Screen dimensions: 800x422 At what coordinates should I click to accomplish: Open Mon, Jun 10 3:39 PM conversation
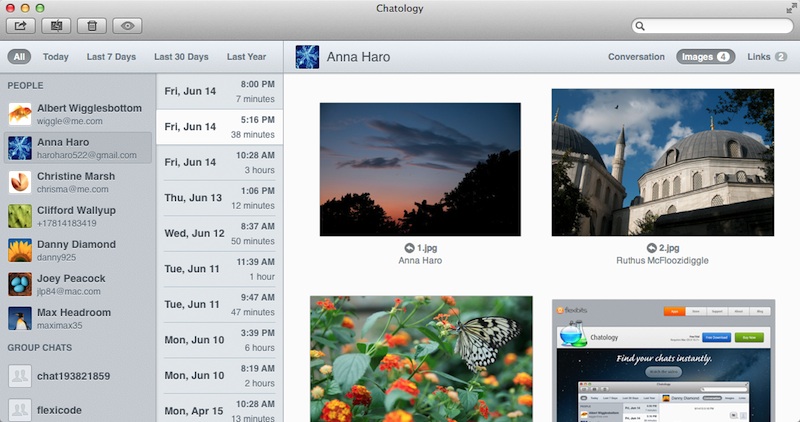coord(219,340)
